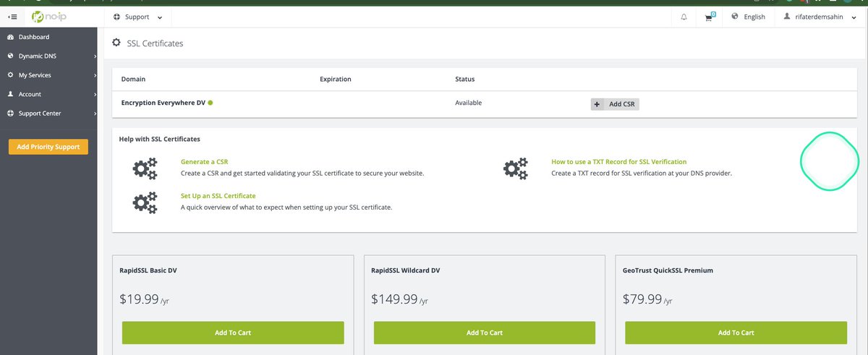Expand My Services in the sidebar
This screenshot has width=868, height=355.
point(48,75)
